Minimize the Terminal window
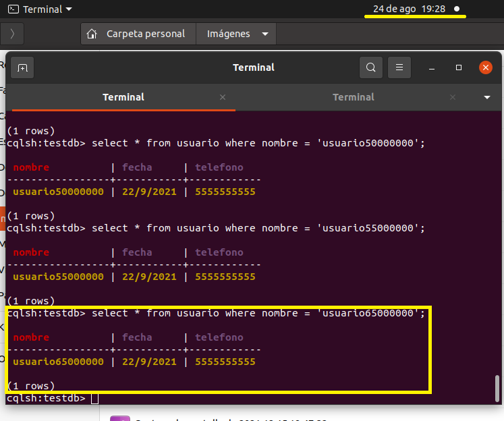The height and width of the screenshot is (421, 504). click(x=432, y=68)
